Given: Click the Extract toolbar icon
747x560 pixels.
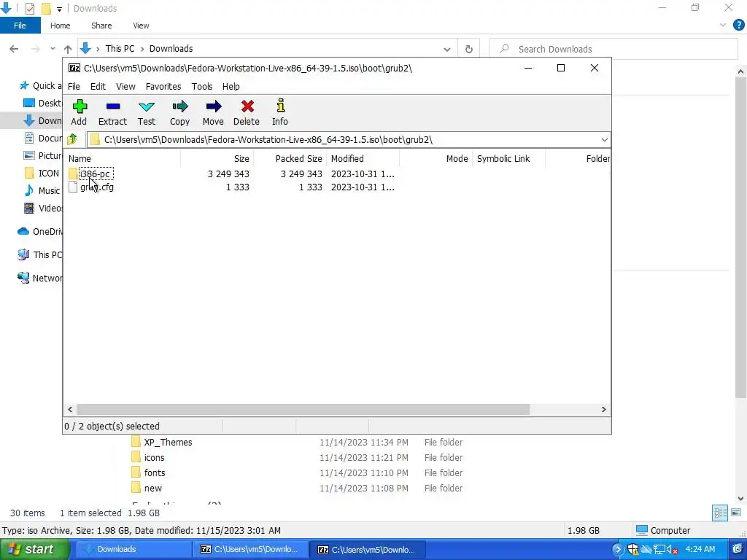Looking at the screenshot, I should point(112,112).
